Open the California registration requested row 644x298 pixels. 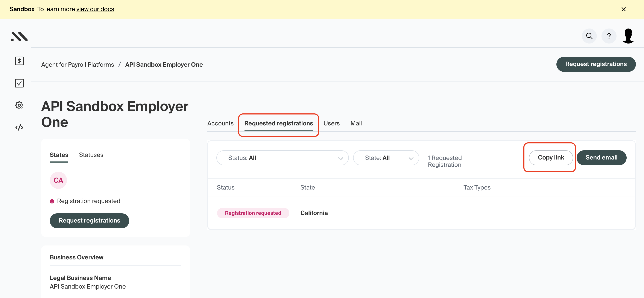click(314, 213)
